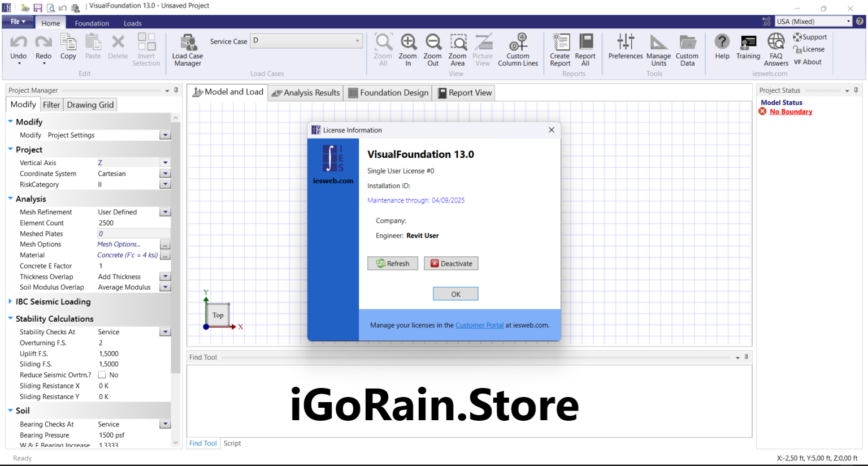
Task: Click the Training icon
Action: pyautogui.click(x=748, y=42)
